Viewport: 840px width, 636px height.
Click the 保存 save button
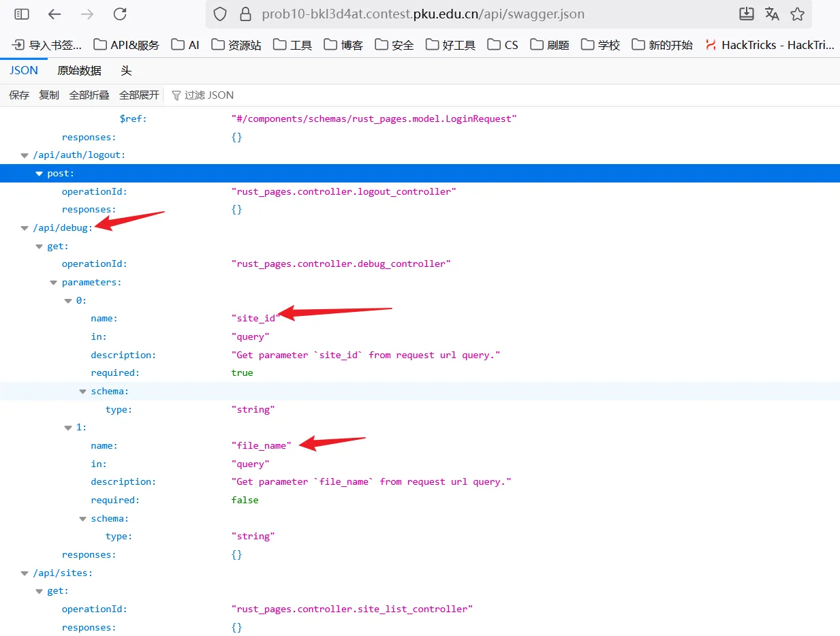[x=19, y=95]
